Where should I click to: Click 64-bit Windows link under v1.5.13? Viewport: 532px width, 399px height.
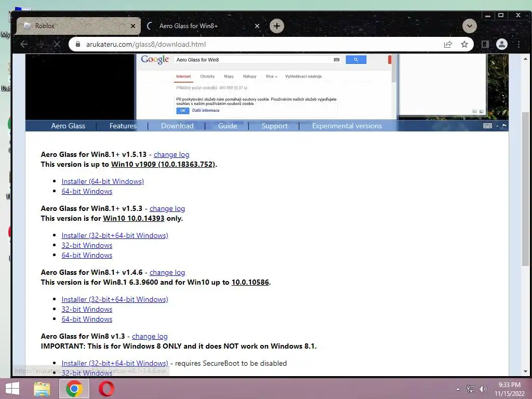click(87, 191)
